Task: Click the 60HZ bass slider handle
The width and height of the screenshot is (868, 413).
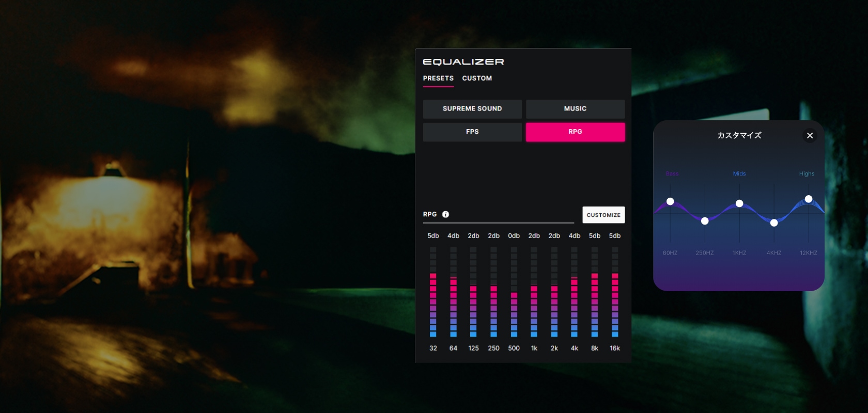Action: click(670, 201)
